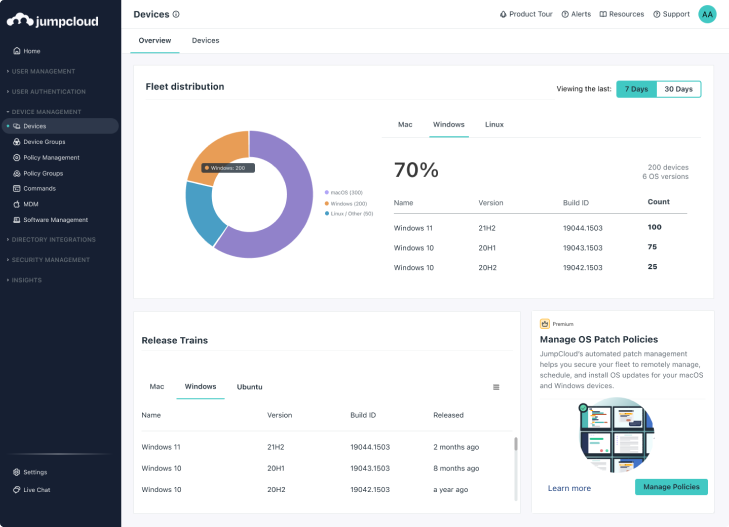Expand the Directory Integrations section
Screen dimensions: 729x527
coord(53,240)
